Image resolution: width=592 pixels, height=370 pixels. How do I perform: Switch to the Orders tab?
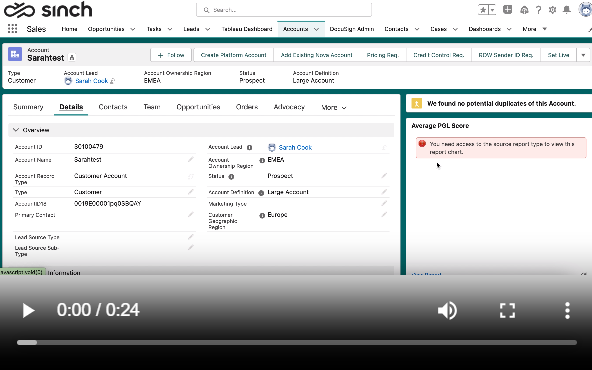[247, 107]
